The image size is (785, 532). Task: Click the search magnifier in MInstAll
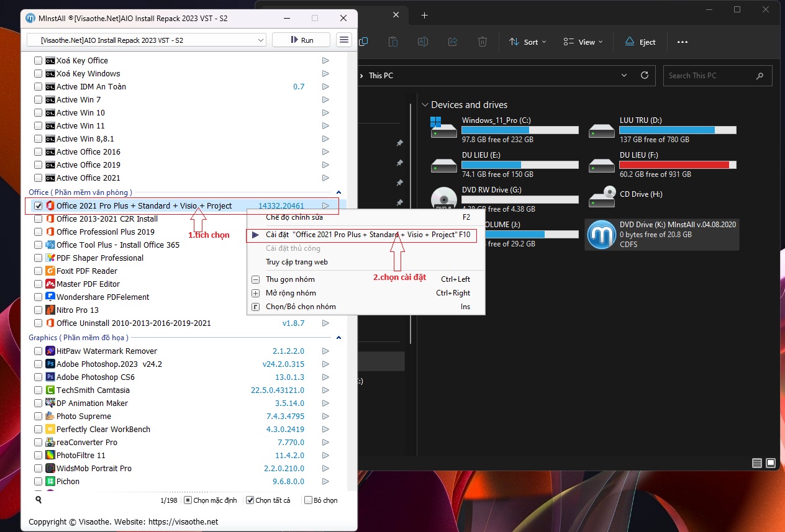pos(39,500)
